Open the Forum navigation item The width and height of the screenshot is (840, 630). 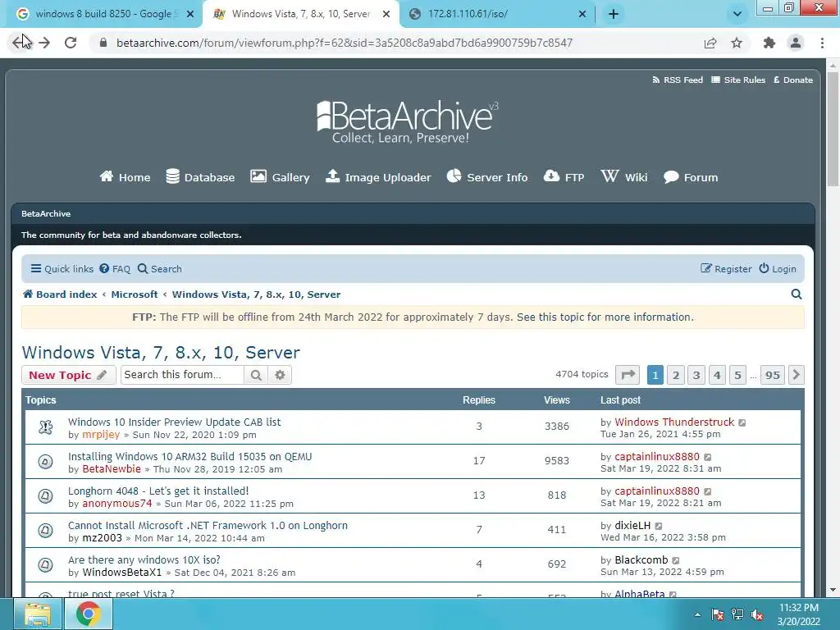pyautogui.click(x=691, y=177)
